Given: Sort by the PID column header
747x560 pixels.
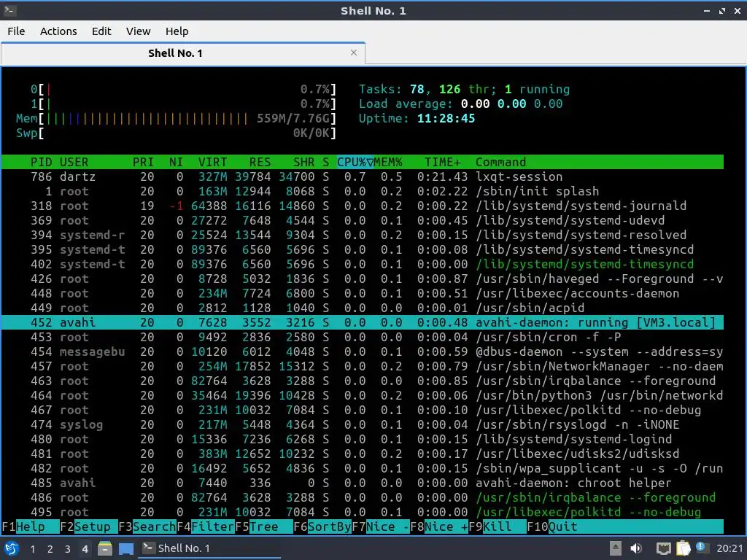Looking at the screenshot, I should point(41,162).
